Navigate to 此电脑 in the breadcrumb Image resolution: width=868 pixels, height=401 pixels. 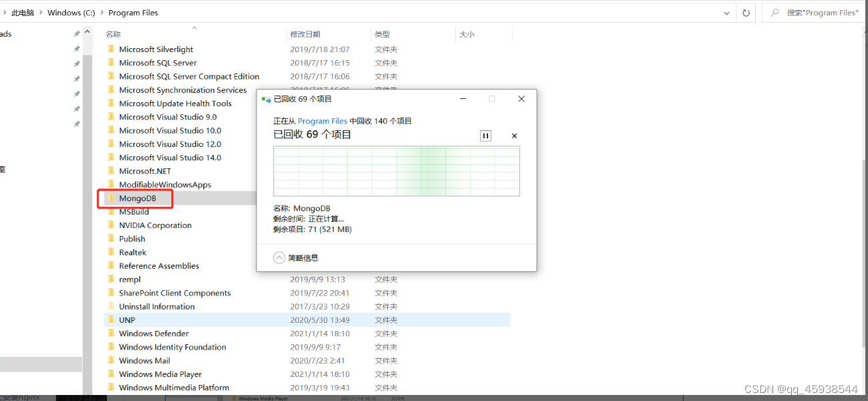pyautogui.click(x=24, y=12)
